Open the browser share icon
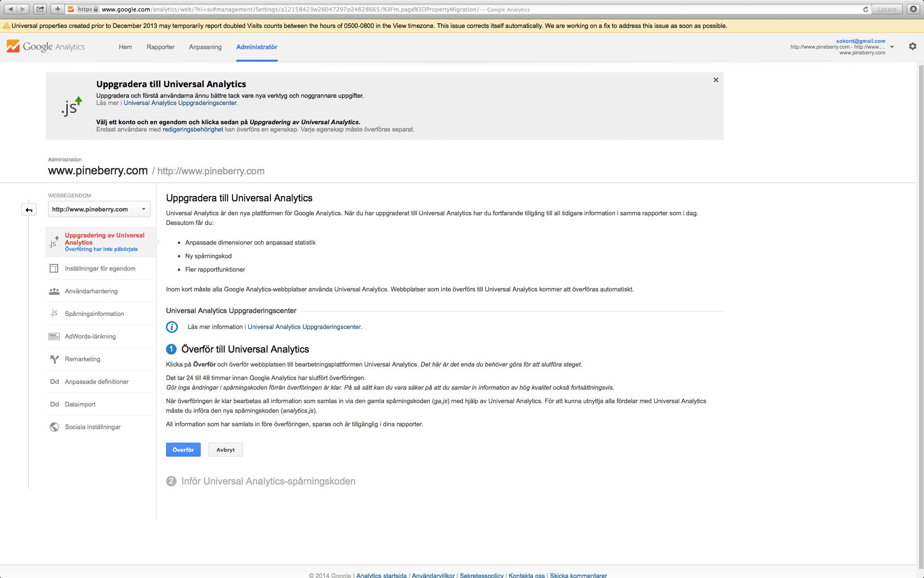This screenshot has height=578, width=924. [x=40, y=9]
